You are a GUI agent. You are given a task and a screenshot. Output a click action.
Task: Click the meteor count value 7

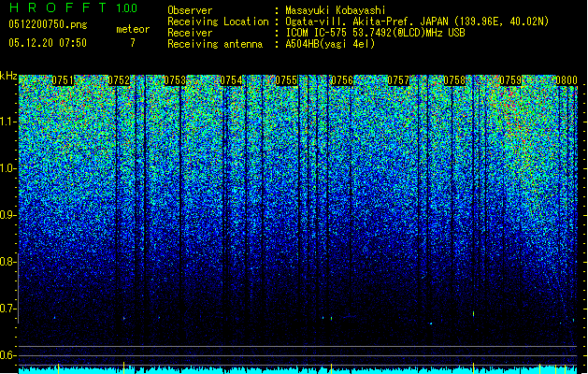click(133, 43)
